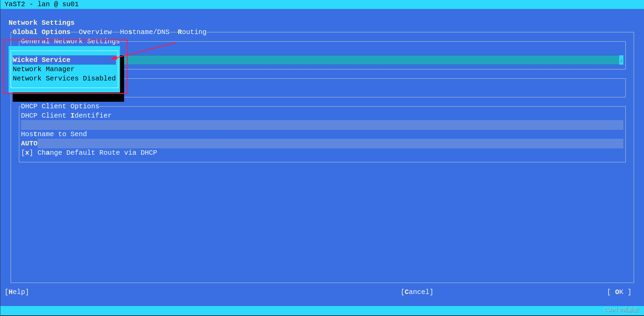
Task: Focus the DHCP Client Identifier field
Action: click(322, 125)
